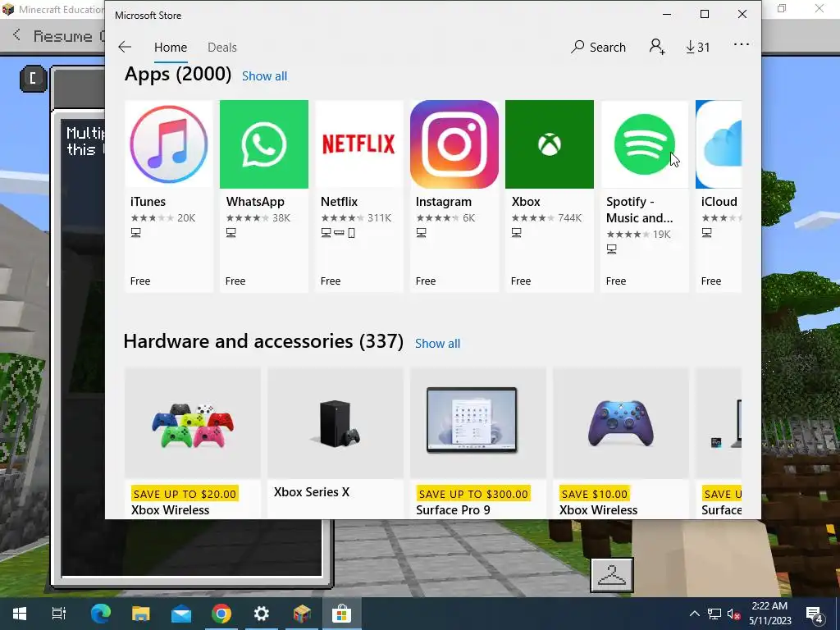Open the Instagram app icon
Screen dimensions: 840x630
pos(454,144)
